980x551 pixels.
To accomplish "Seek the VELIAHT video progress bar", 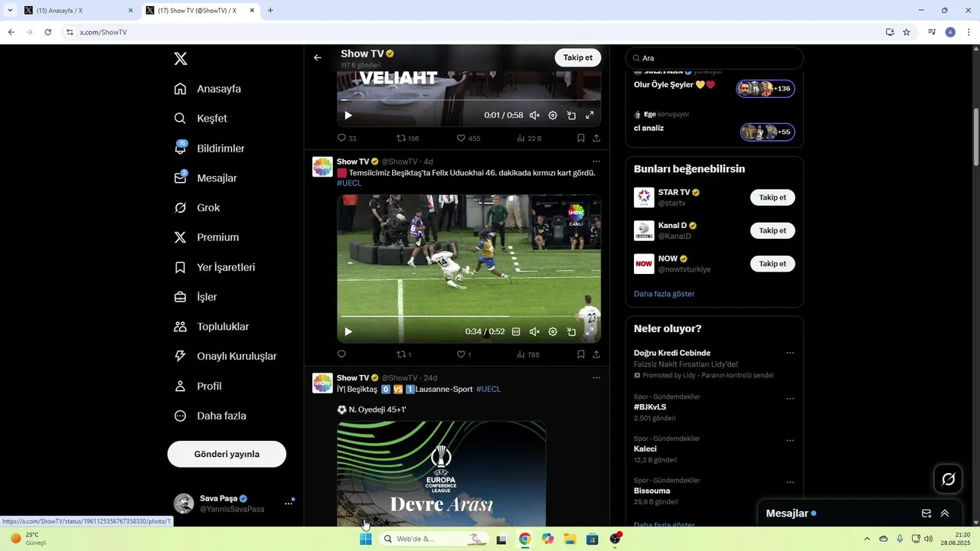I will [469, 100].
